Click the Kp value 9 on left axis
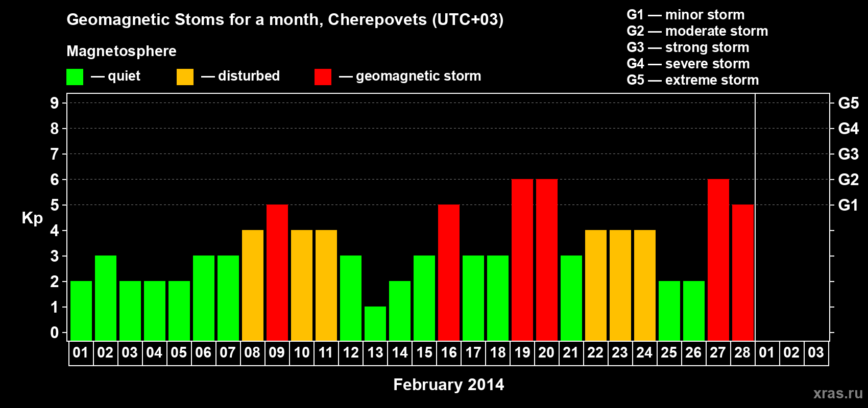The image size is (868, 408). (x=55, y=103)
